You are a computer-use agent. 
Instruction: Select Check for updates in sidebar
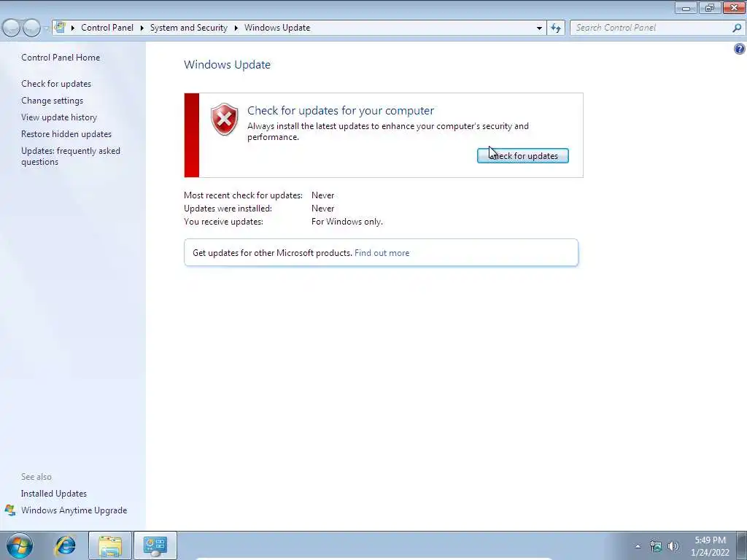coord(56,84)
